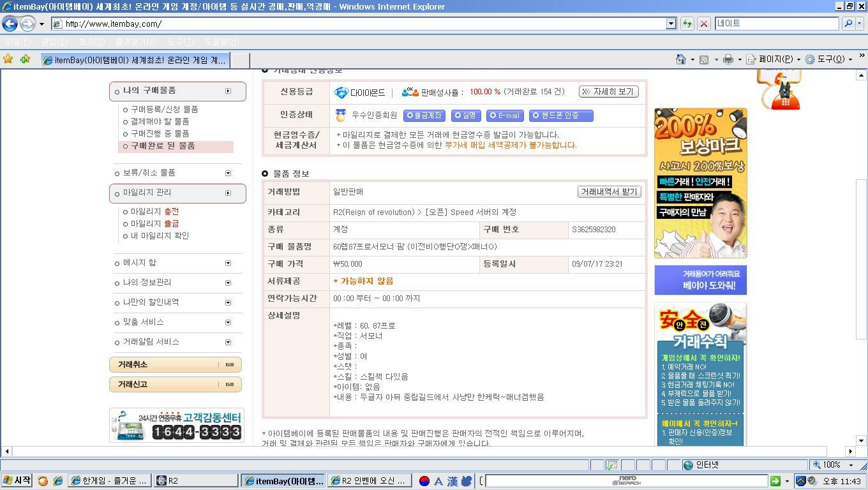868x490 pixels.
Task: Open address bar URL dropdown arrow
Action: (x=671, y=24)
